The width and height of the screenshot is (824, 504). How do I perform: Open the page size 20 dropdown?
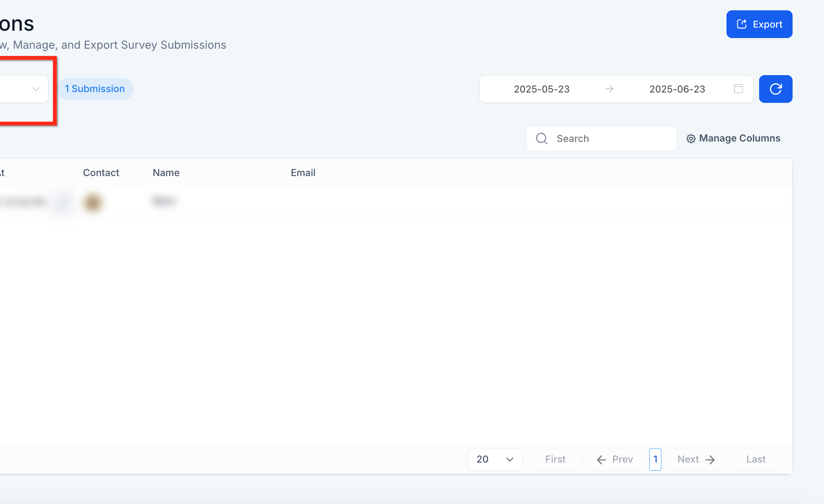pos(495,459)
